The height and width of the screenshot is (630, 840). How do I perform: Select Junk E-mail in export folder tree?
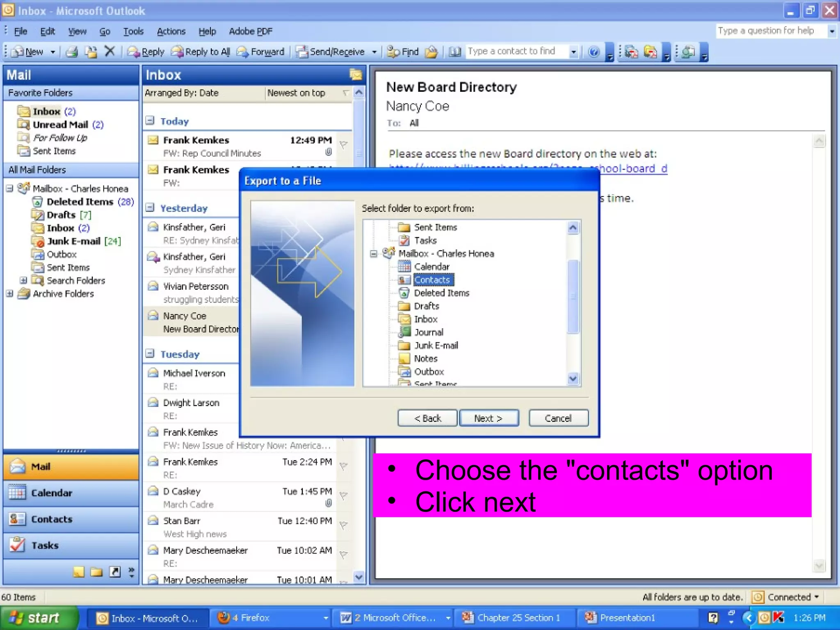[x=436, y=345]
